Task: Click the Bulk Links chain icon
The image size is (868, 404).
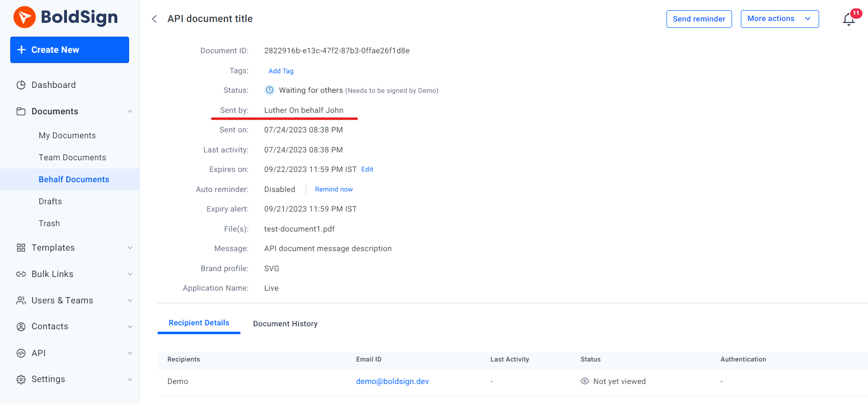Action: tap(21, 274)
